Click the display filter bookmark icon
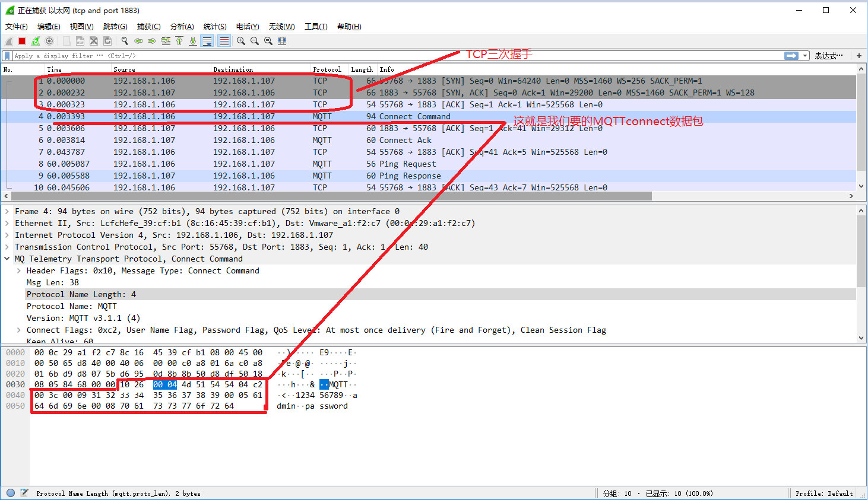The width and height of the screenshot is (868, 500). coord(7,56)
